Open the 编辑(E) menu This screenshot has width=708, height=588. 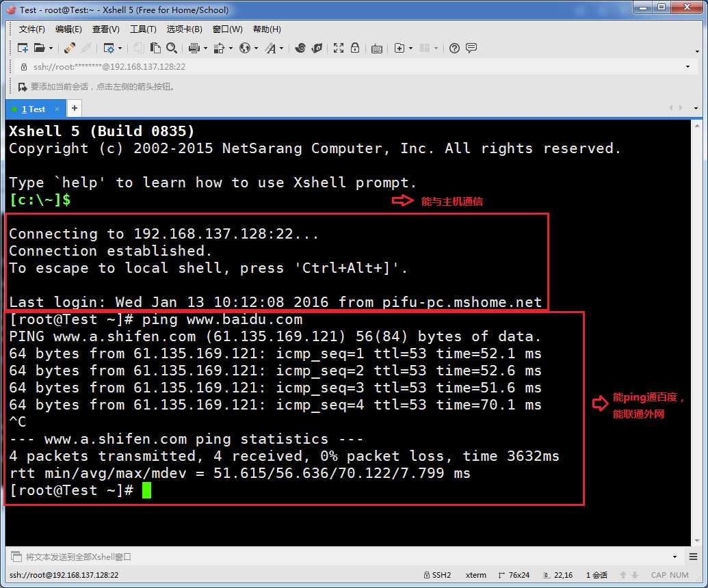pyautogui.click(x=68, y=29)
